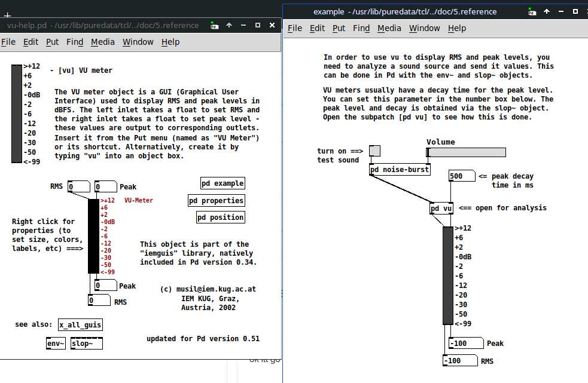Open Help menu in vu-help window
The height and width of the screenshot is (383, 588).
[x=170, y=42]
